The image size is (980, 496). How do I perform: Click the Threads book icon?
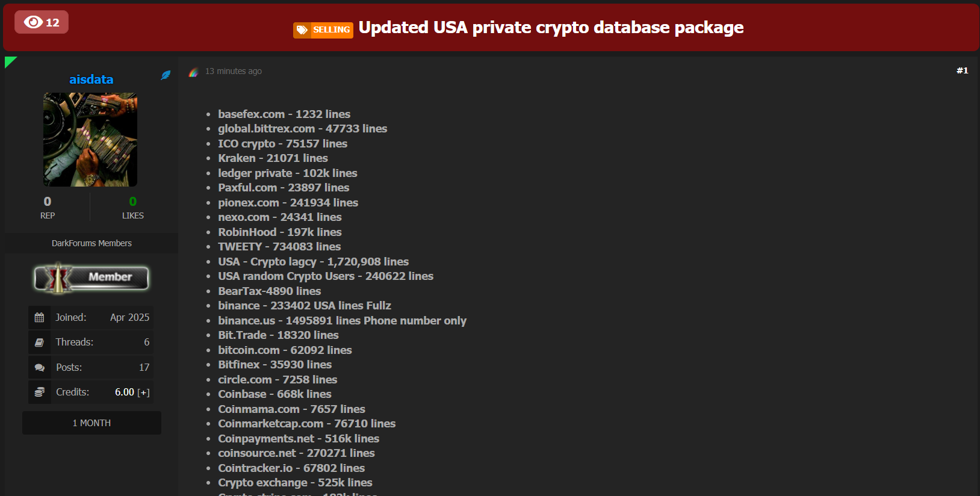pos(40,343)
